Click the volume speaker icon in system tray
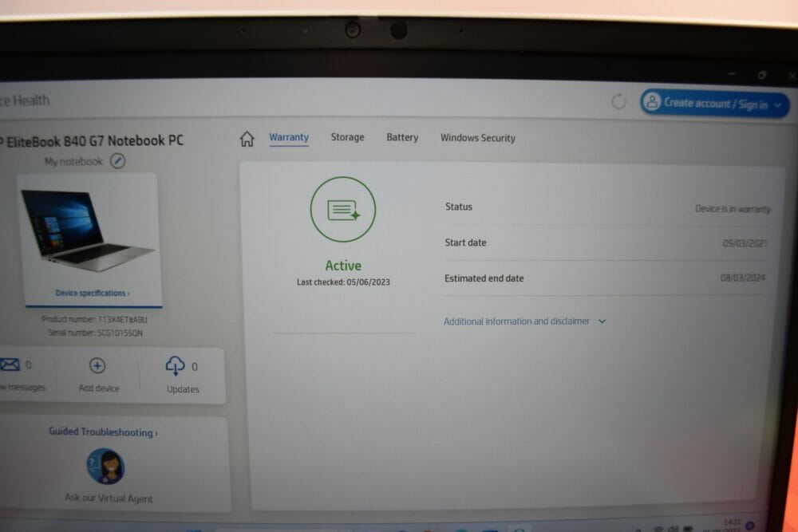The image size is (798, 532). [674, 529]
